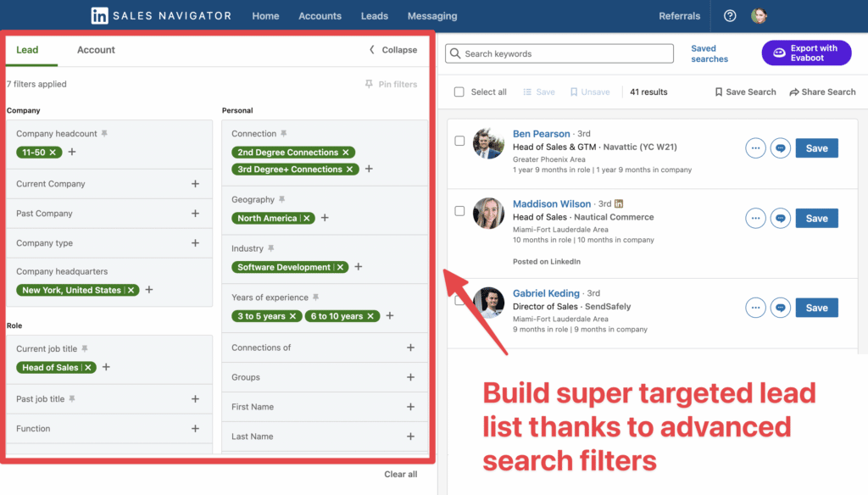This screenshot has height=495, width=868.
Task: Open the profile avatar menu
Action: tap(759, 16)
